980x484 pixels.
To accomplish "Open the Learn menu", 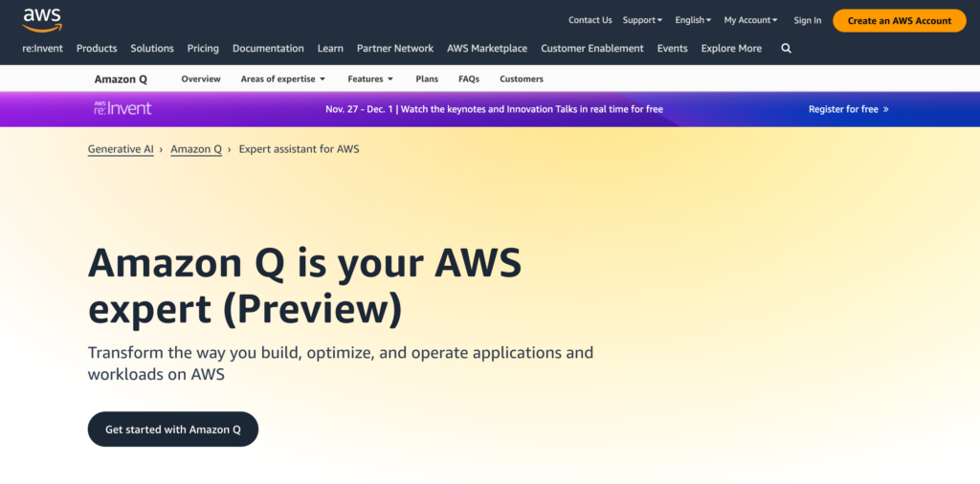I will coord(330,48).
